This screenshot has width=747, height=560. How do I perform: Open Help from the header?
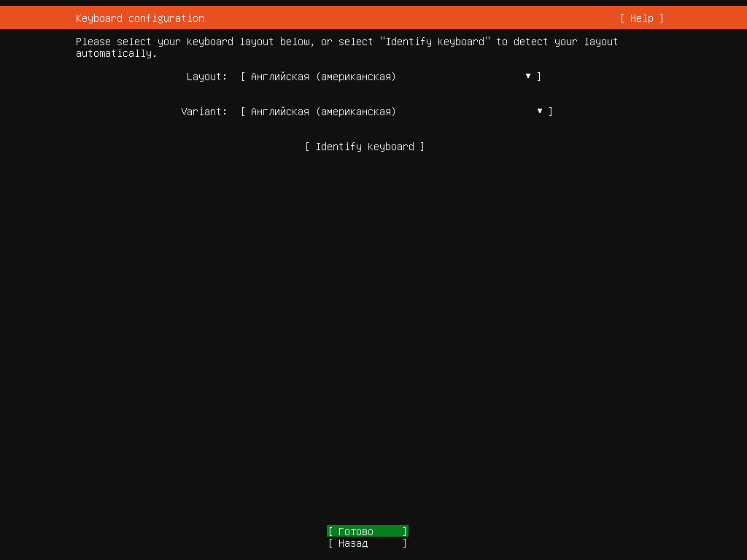point(640,17)
